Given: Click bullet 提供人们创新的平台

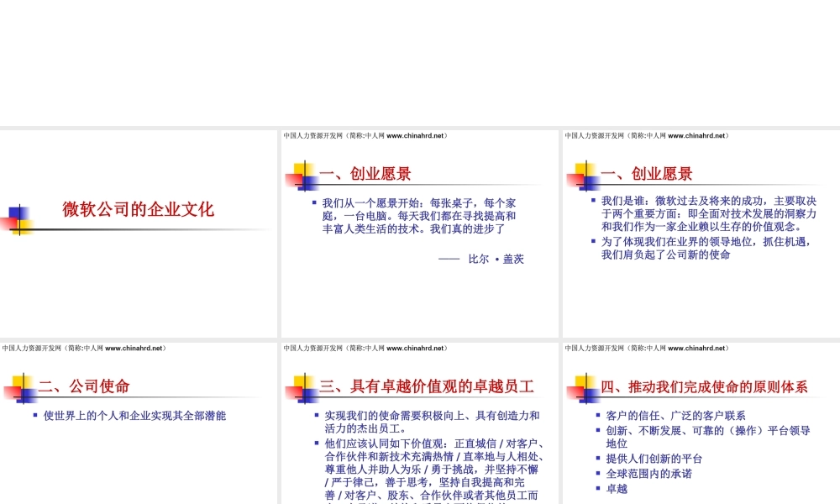Looking at the screenshot, I should [x=654, y=459].
